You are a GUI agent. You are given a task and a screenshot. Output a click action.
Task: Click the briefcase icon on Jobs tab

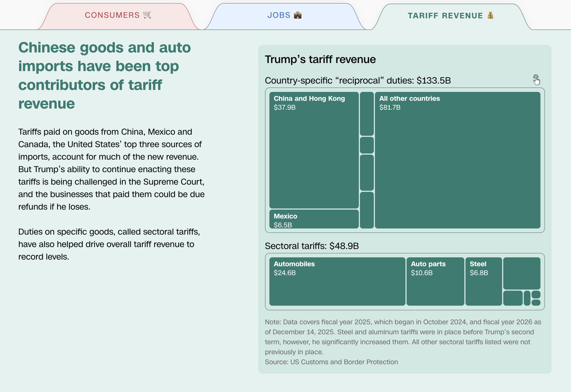pos(298,15)
